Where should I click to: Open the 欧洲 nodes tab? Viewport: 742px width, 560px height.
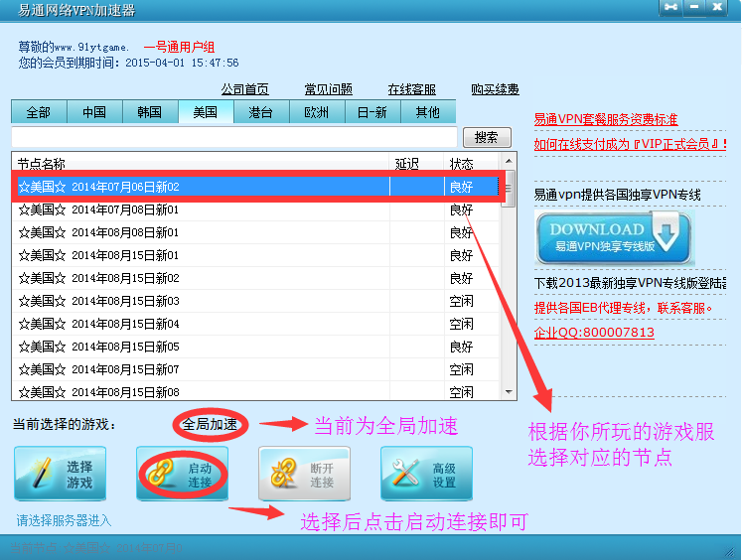point(317,112)
